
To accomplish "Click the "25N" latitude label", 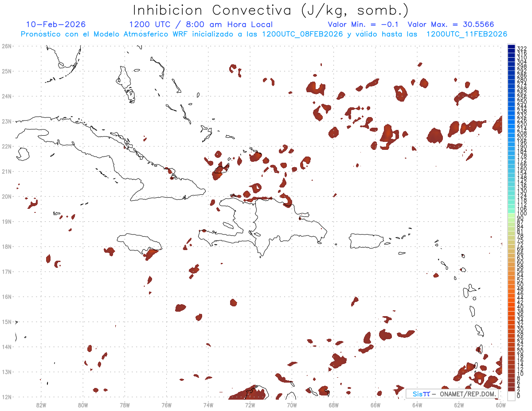I will point(6,71).
